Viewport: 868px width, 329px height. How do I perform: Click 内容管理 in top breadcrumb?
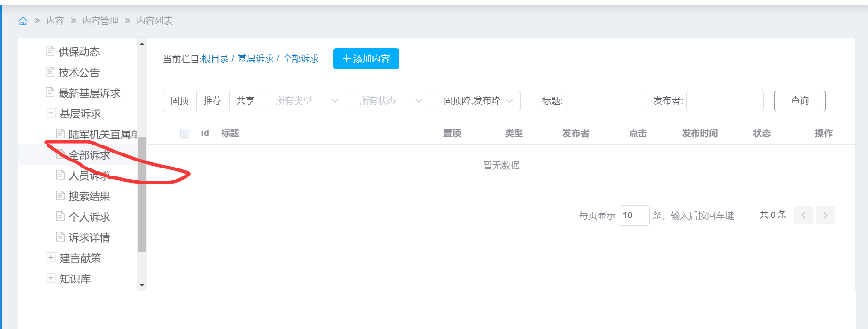click(x=100, y=21)
